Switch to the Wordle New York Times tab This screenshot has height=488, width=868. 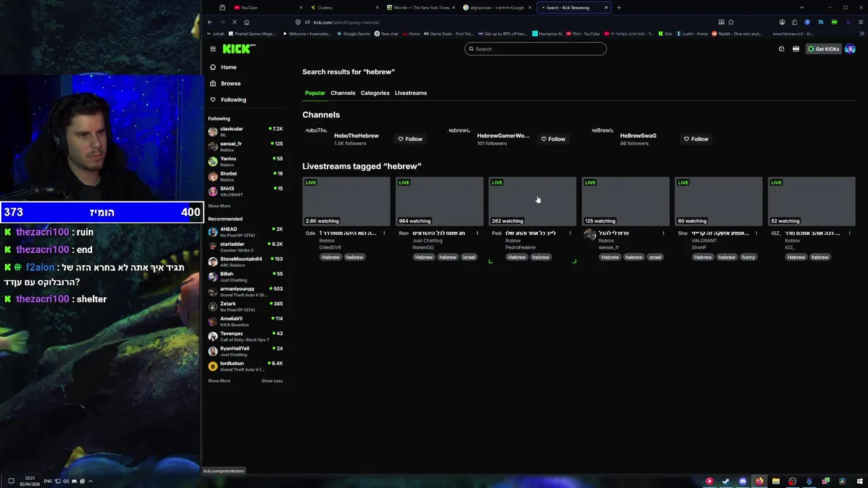(x=420, y=7)
